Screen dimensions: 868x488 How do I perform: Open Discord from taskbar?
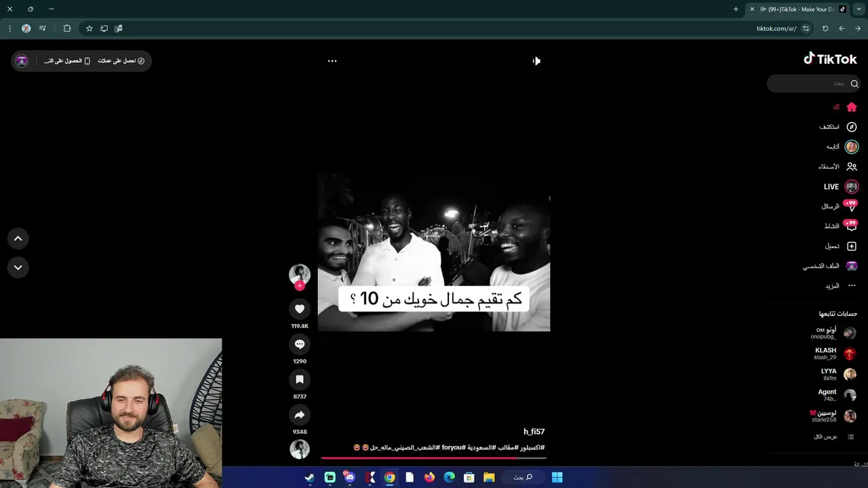(x=349, y=477)
